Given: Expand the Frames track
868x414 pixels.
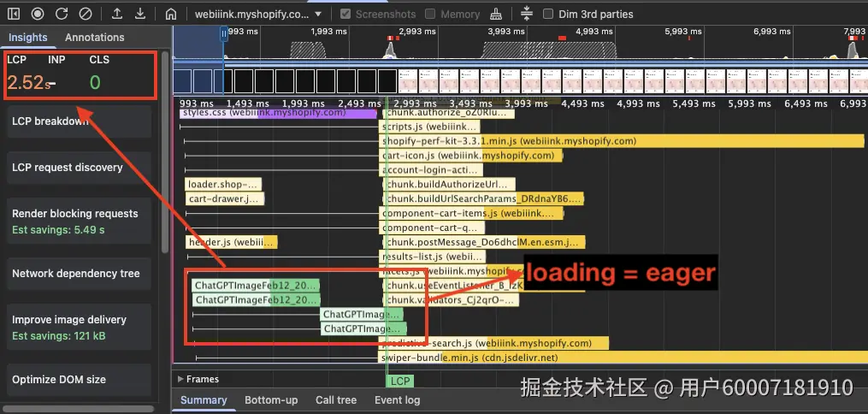Looking at the screenshot, I should (x=198, y=379).
